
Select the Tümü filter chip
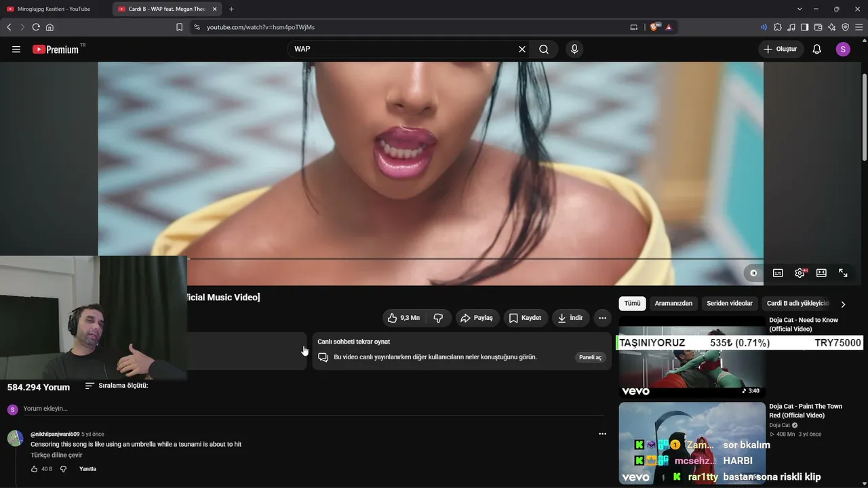tap(632, 304)
